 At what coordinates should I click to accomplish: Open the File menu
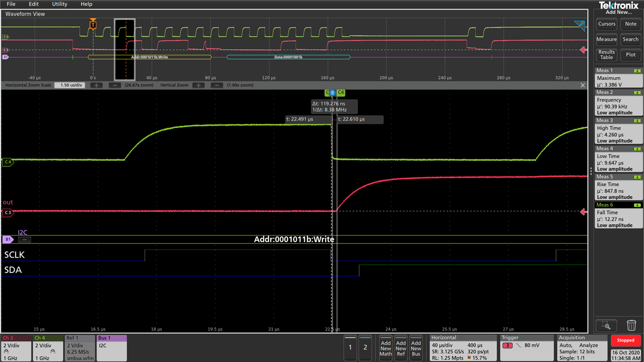tap(11, 4)
